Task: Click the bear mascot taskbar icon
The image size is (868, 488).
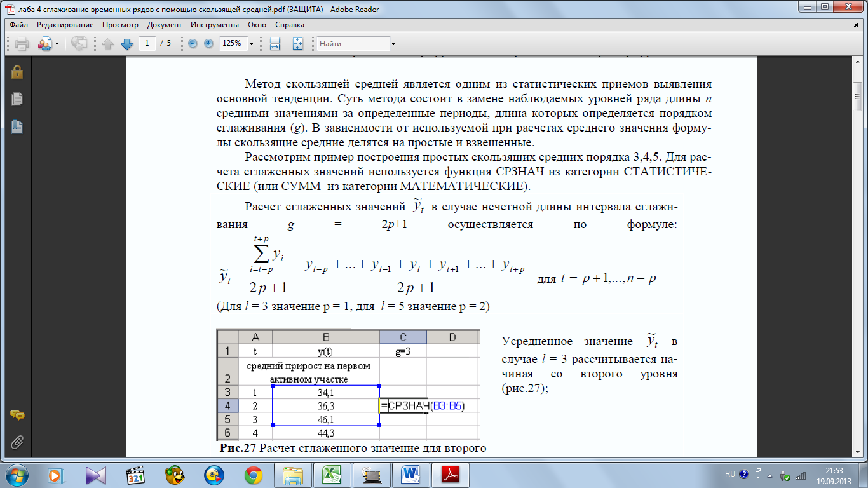Action: point(175,475)
